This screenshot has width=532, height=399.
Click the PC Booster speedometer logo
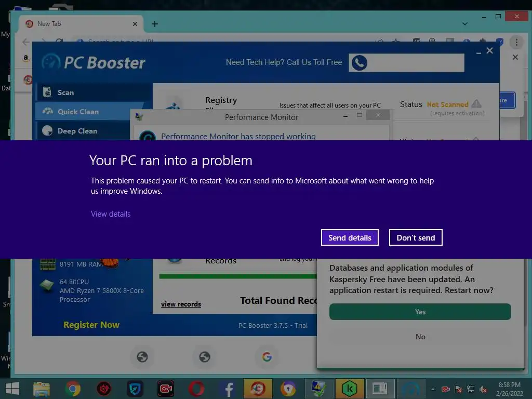tap(51, 62)
